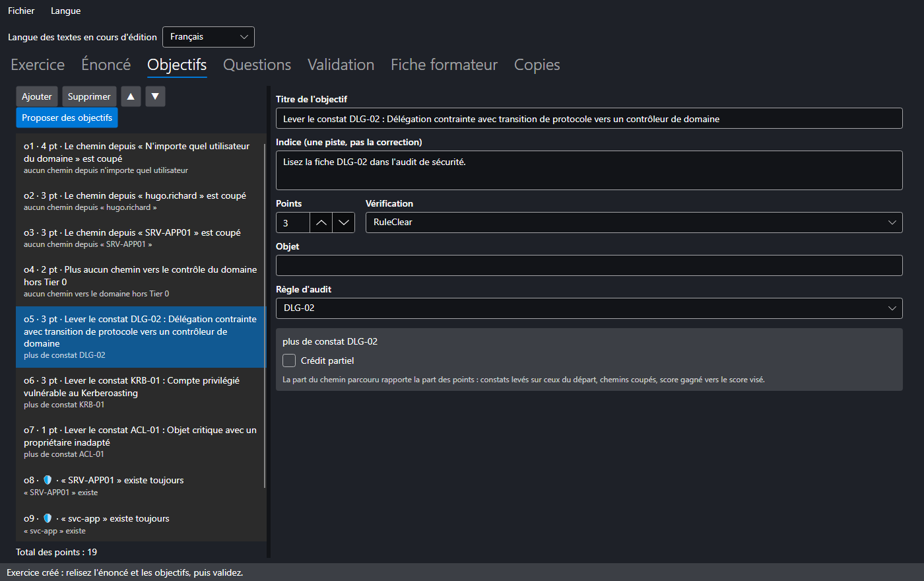Decrease points with the down stepper
Screen dimensions: 924x581
point(343,222)
